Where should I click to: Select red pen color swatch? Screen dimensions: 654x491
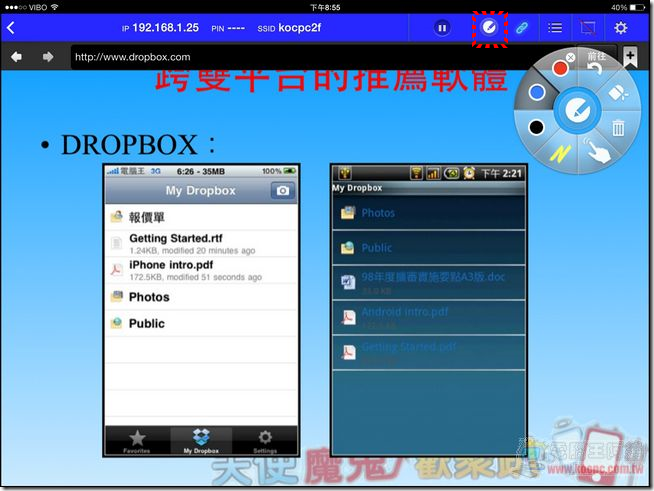(560, 68)
